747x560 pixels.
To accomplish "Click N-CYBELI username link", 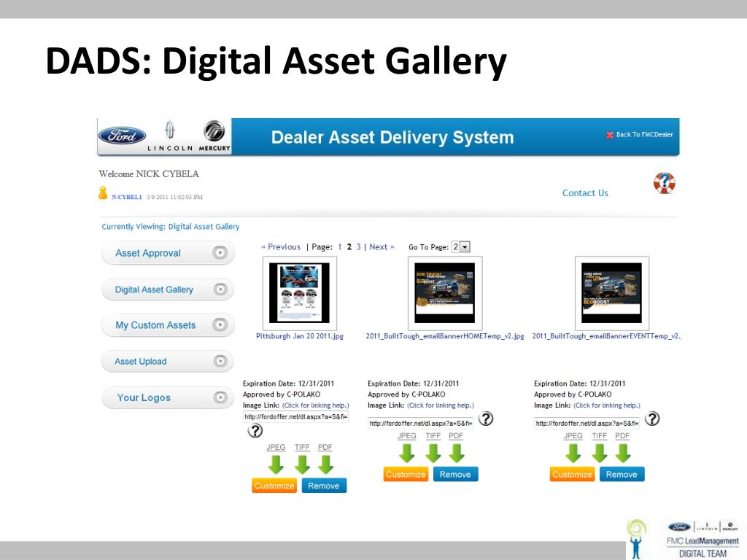I will click(127, 197).
